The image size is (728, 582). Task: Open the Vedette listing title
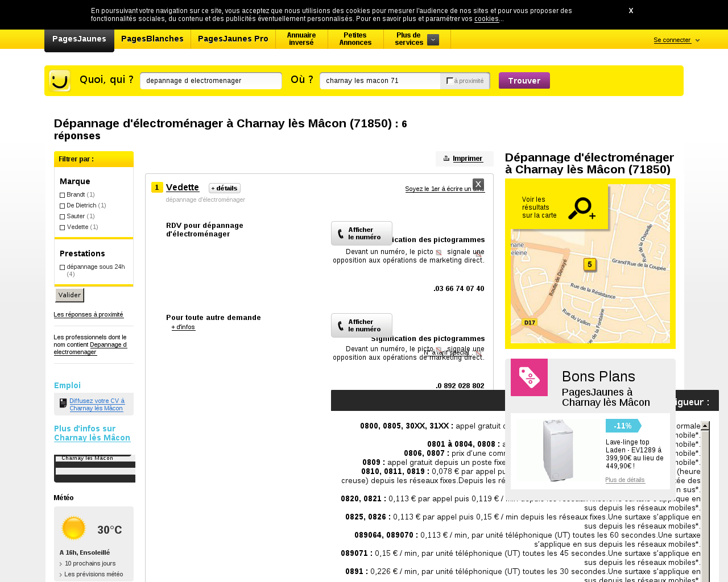[183, 188]
